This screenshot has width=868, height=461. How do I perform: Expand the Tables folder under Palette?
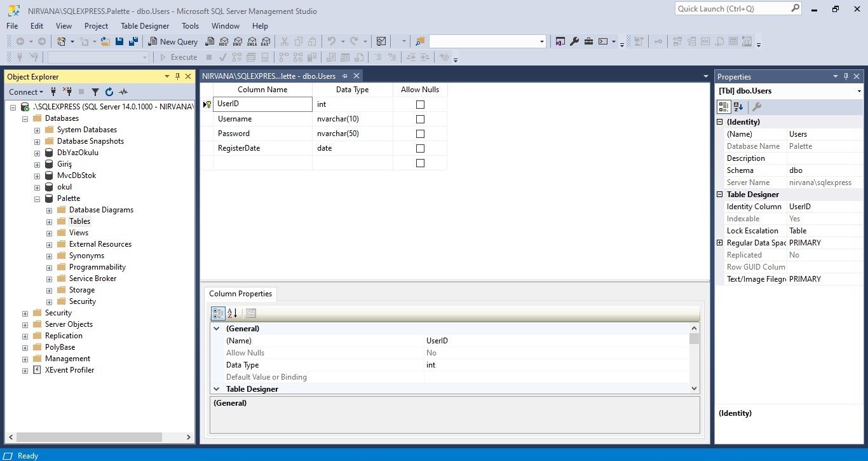[49, 221]
